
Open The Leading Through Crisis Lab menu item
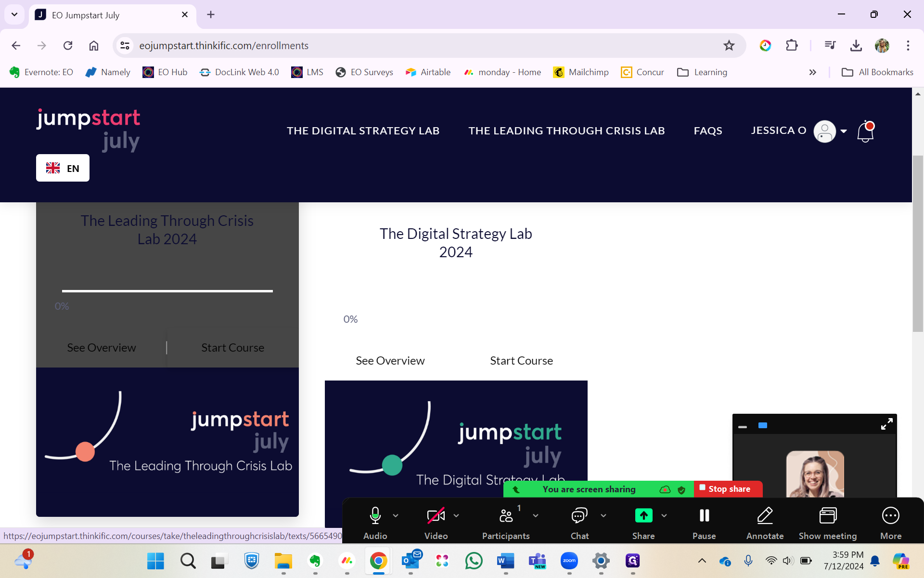566,131
